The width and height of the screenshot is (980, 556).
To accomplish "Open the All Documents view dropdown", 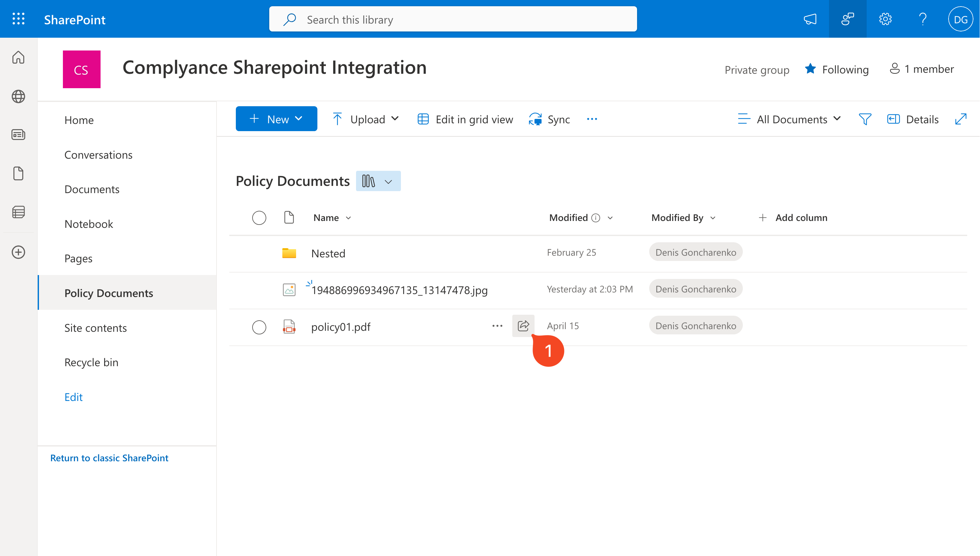I will pyautogui.click(x=789, y=119).
